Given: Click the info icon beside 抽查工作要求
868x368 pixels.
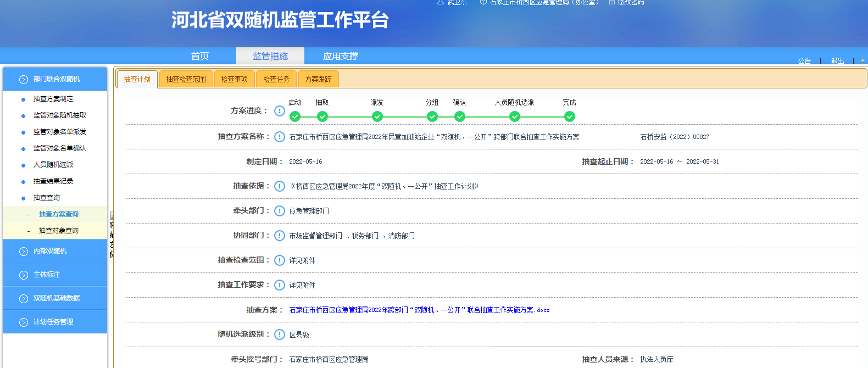Looking at the screenshot, I should tap(280, 285).
